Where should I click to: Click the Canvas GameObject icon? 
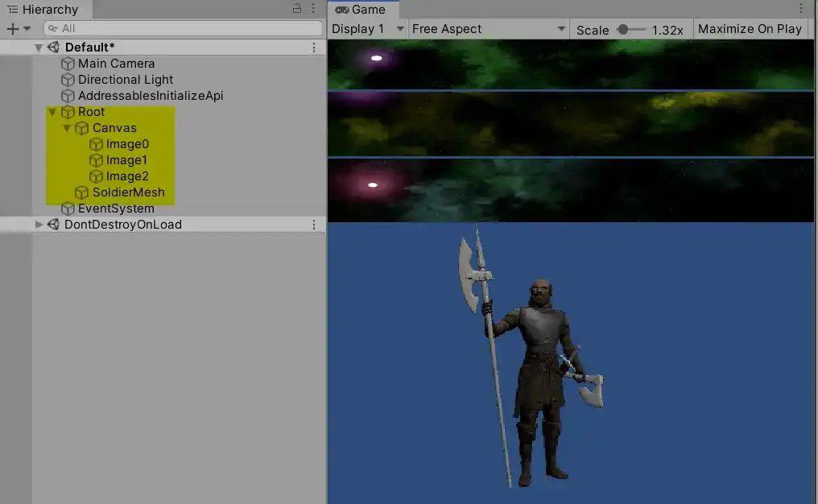coord(81,128)
